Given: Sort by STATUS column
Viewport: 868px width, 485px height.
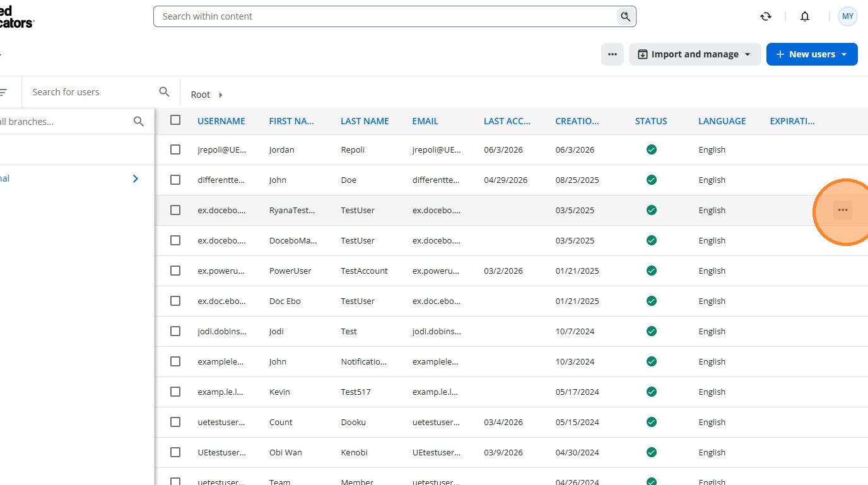Looking at the screenshot, I should click(x=651, y=121).
